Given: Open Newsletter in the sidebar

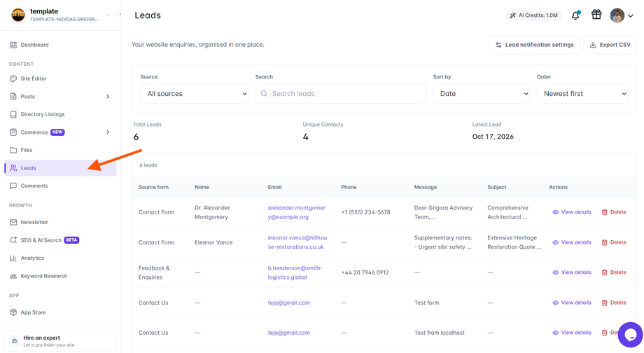Looking at the screenshot, I should (60, 222).
